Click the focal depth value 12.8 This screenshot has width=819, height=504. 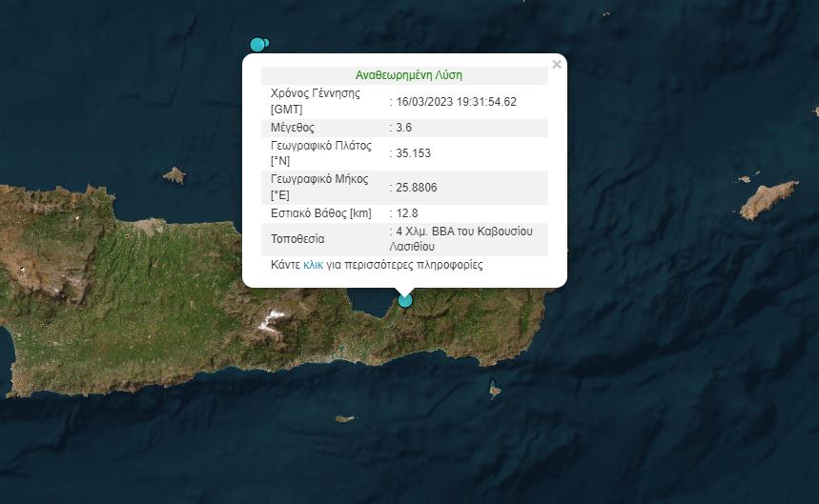408,213
